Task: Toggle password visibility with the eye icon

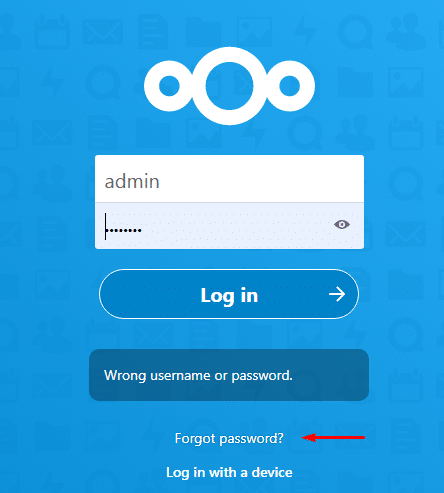Action: [342, 225]
